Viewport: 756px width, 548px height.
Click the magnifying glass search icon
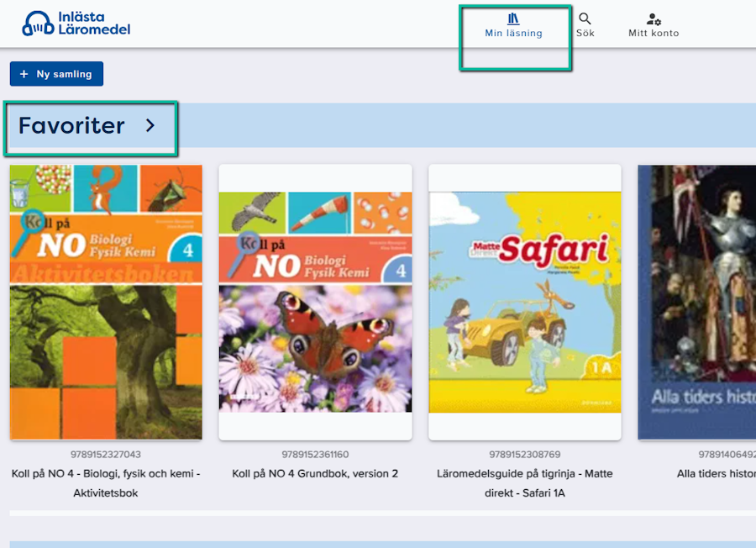pyautogui.click(x=585, y=18)
